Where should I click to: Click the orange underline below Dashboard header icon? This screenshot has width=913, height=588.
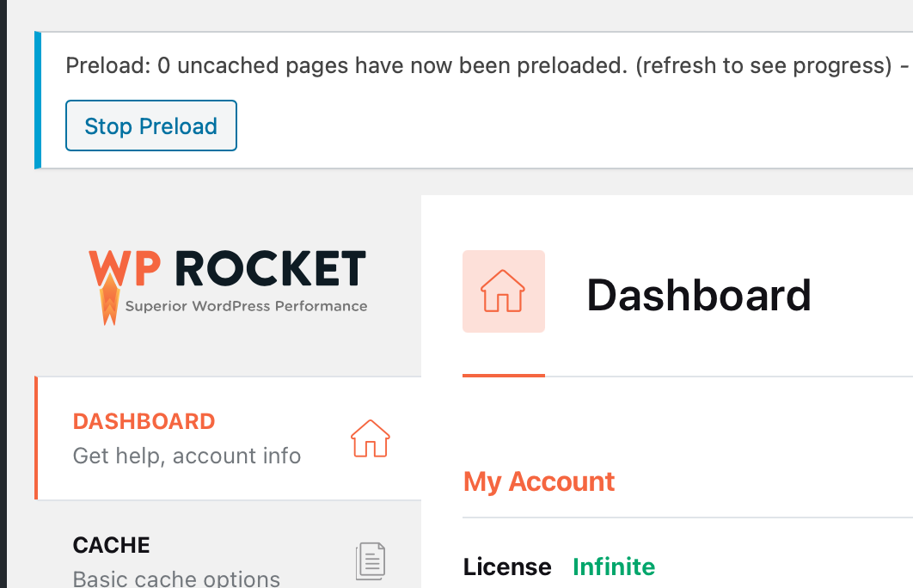tap(503, 376)
